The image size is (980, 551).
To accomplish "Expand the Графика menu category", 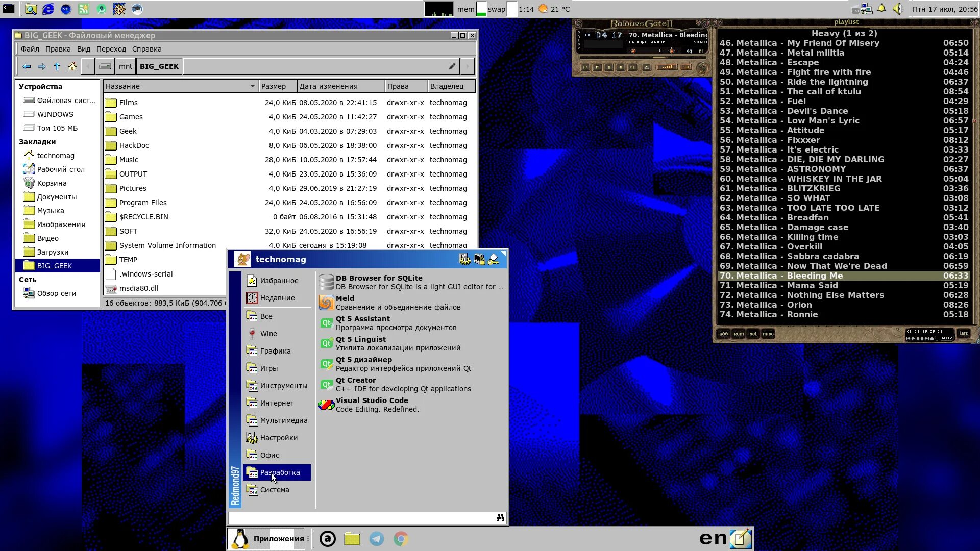I will click(x=275, y=350).
